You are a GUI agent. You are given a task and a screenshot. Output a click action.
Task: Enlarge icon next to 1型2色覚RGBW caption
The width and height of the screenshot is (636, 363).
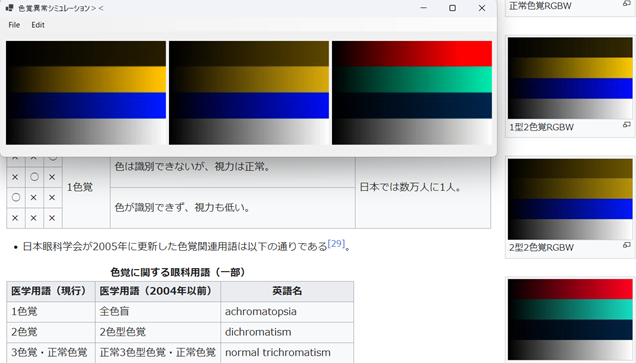(x=627, y=125)
